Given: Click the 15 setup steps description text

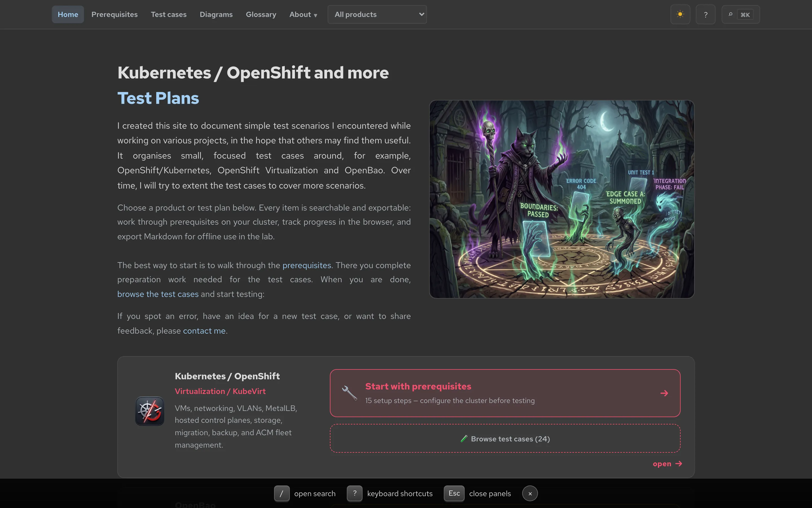Looking at the screenshot, I should (450, 400).
